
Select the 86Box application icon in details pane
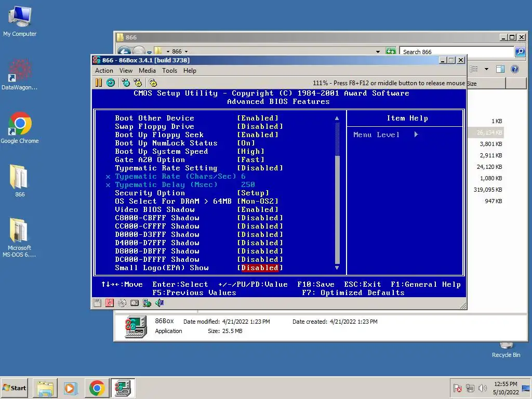(x=136, y=326)
